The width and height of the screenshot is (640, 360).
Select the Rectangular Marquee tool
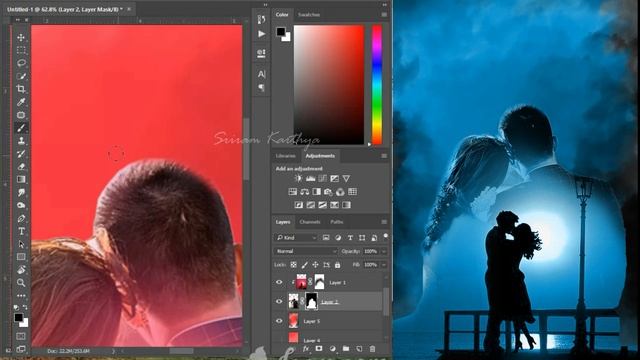[21, 50]
